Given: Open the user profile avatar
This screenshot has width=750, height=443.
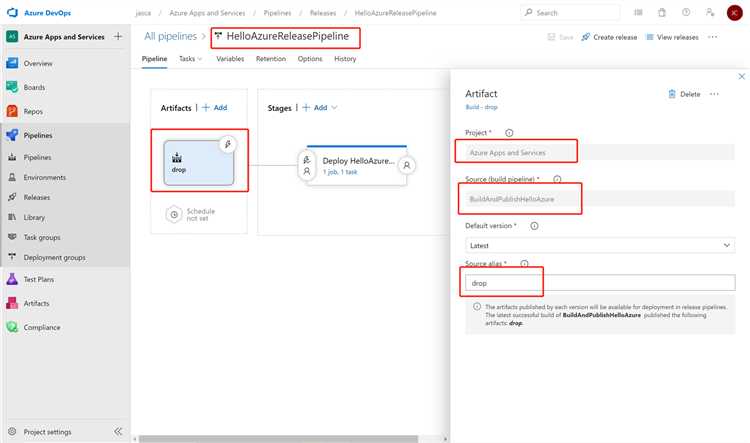Looking at the screenshot, I should (x=734, y=13).
